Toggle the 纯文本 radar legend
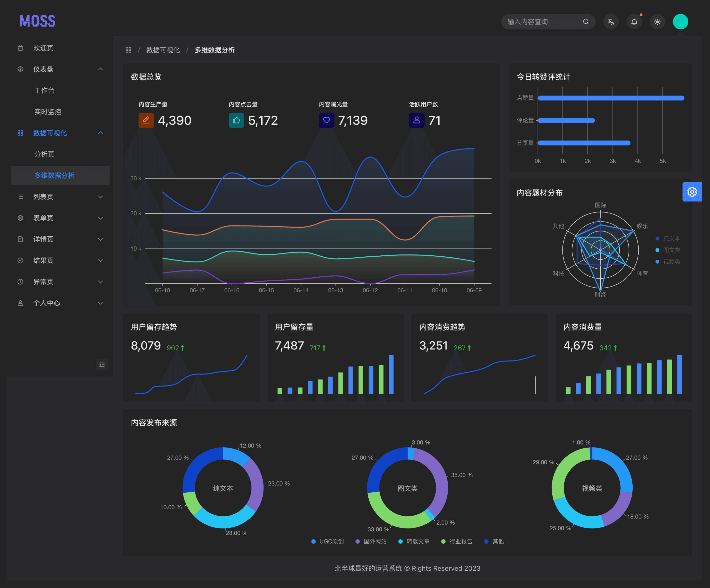 click(x=668, y=239)
